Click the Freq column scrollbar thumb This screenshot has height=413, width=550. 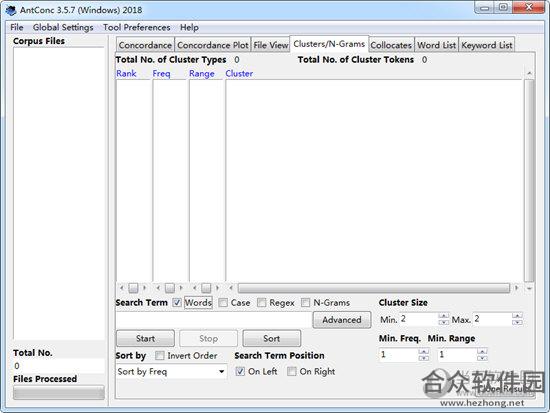coord(169,288)
